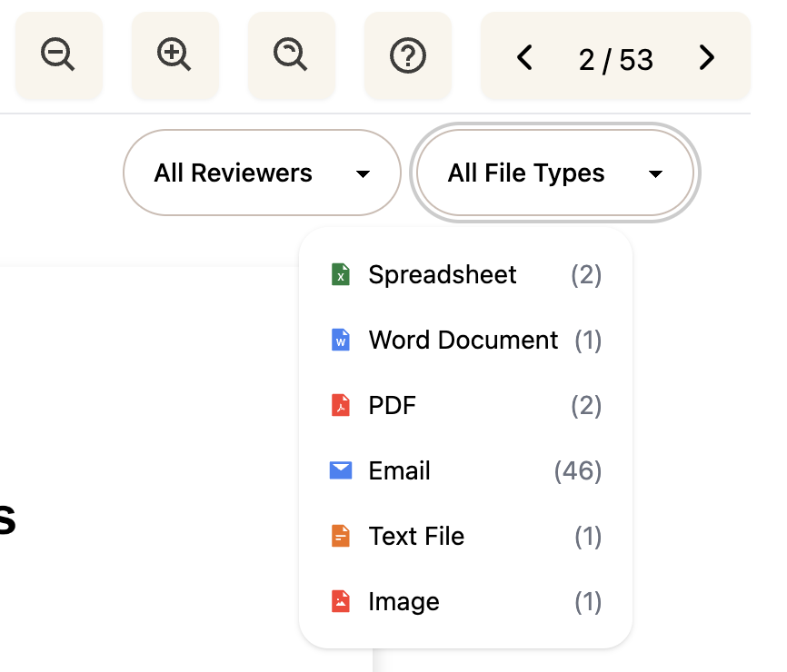This screenshot has width=787, height=672.
Task: Click the orange Text File icon
Action: [x=341, y=536]
